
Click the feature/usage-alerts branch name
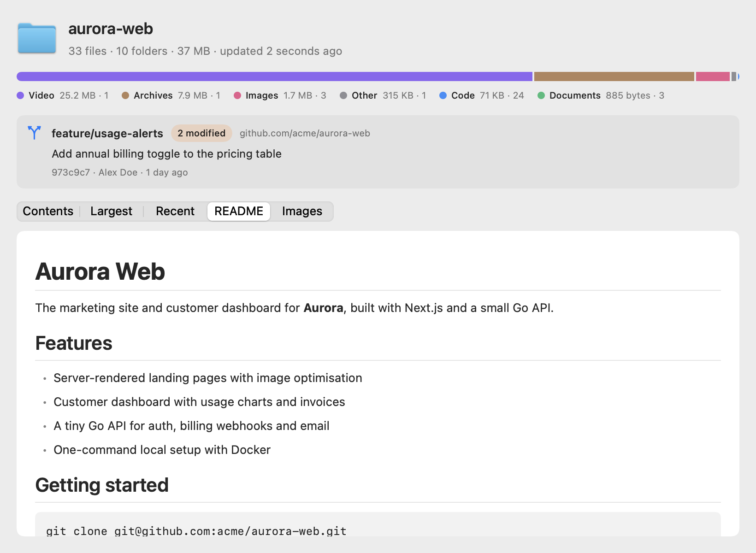107,133
